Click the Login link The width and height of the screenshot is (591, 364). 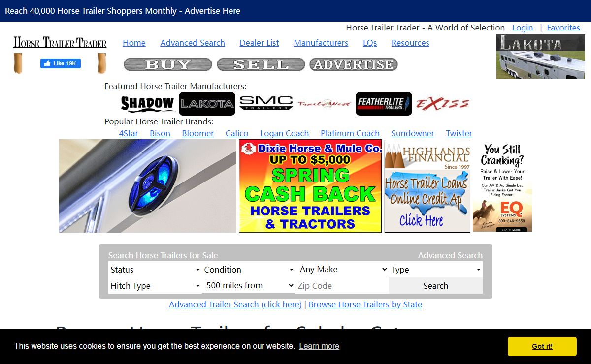pyautogui.click(x=523, y=28)
